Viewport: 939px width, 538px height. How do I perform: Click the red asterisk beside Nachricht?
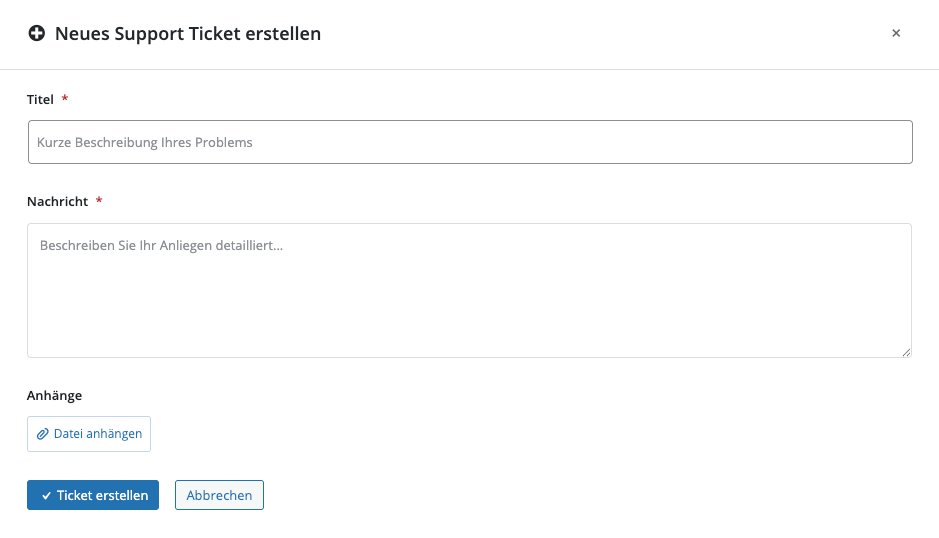[99, 201]
